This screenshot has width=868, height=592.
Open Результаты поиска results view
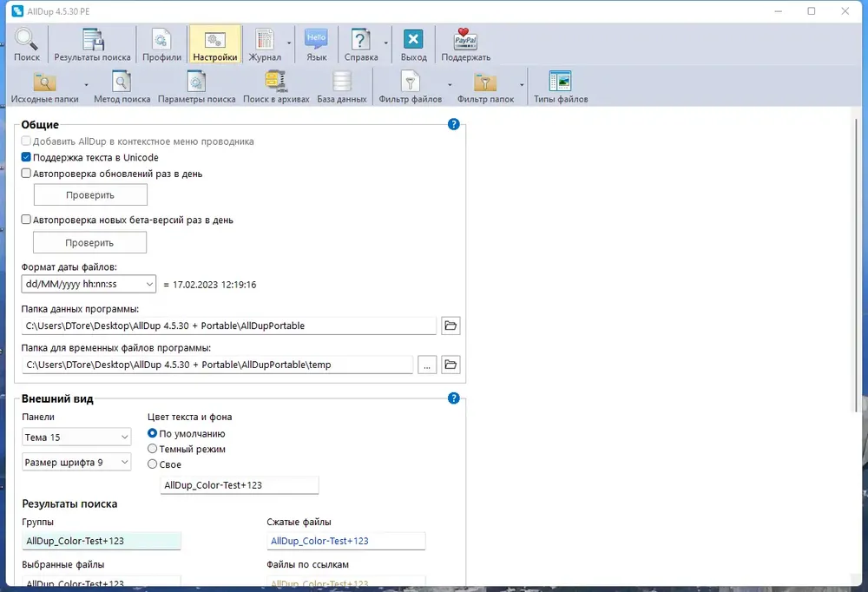click(93, 44)
